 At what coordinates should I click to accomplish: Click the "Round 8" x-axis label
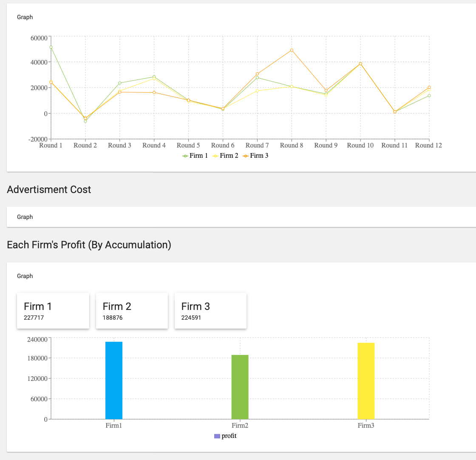point(292,145)
